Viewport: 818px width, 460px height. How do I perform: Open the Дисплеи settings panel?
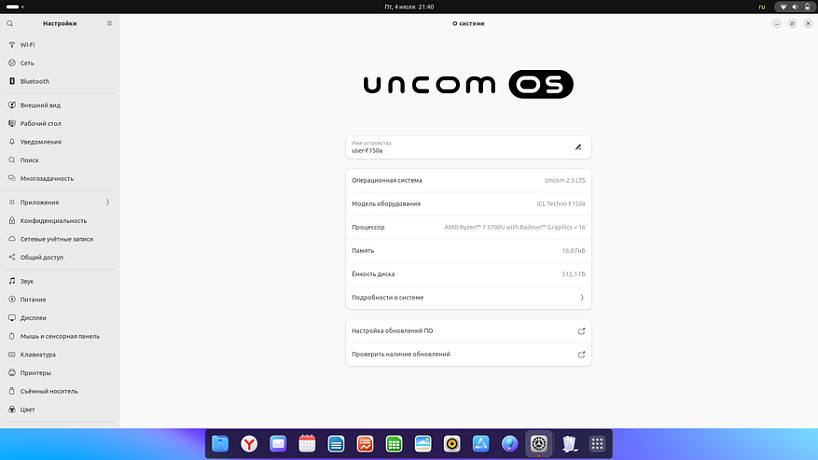pyautogui.click(x=33, y=318)
